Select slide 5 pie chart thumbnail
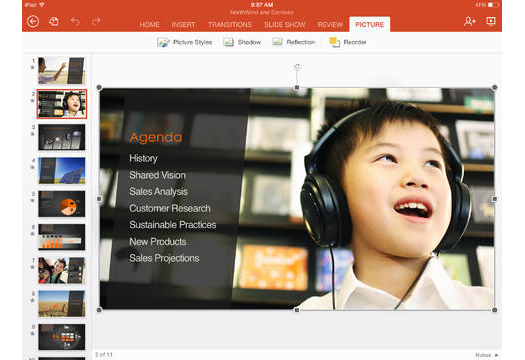Screen dimensions: 525x360 click(62, 204)
